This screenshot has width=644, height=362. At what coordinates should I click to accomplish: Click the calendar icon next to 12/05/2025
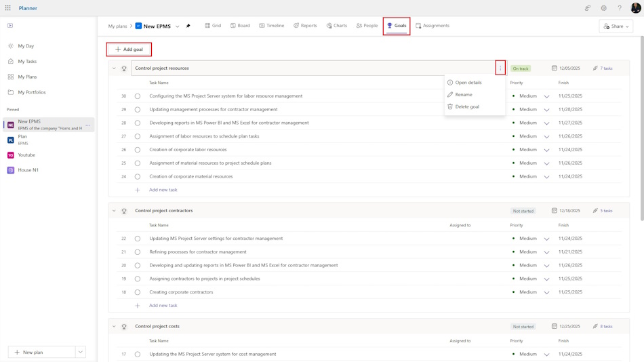coord(554,68)
